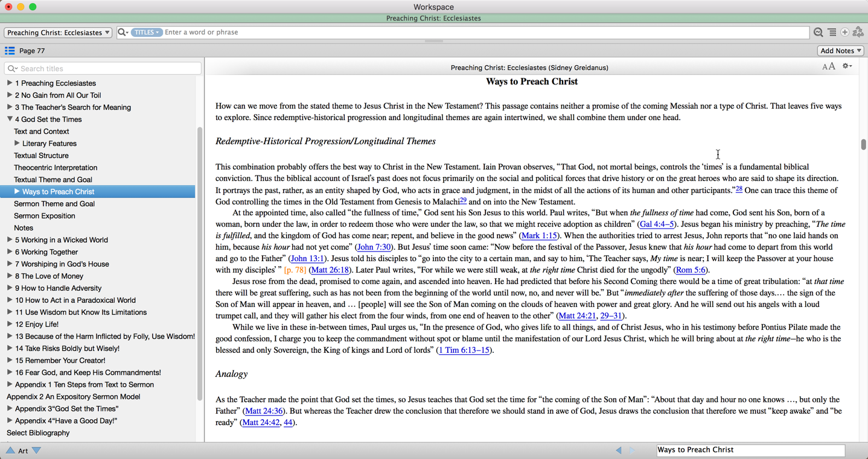
Task: Expand chapter 12 Enjoy Life!
Action: [x=10, y=324]
